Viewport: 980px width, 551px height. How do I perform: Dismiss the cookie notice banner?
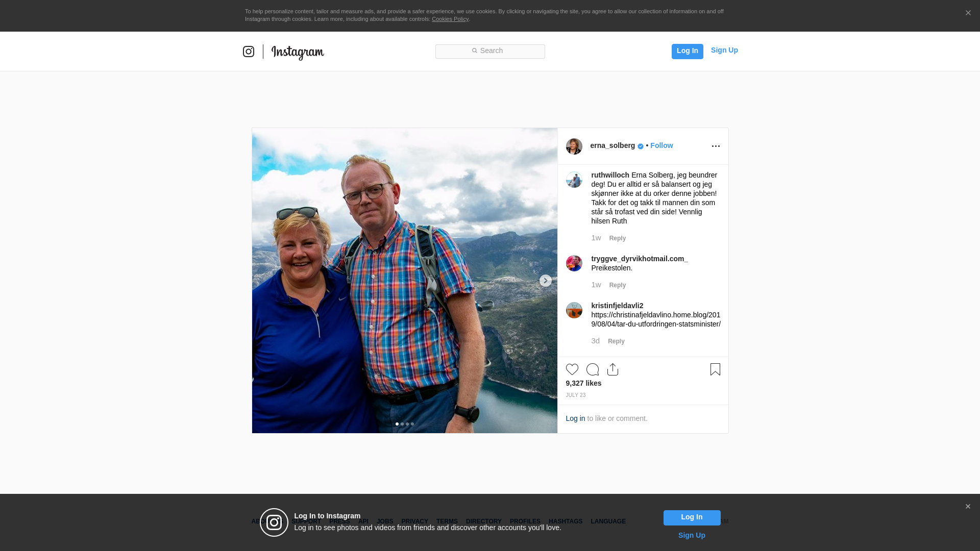pos(968,13)
